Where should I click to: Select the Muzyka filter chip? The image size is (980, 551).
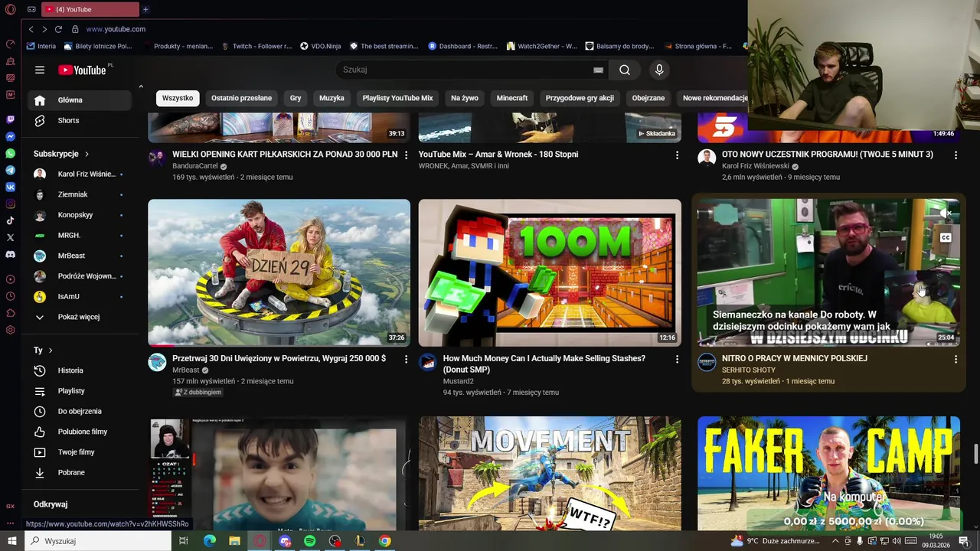click(332, 98)
